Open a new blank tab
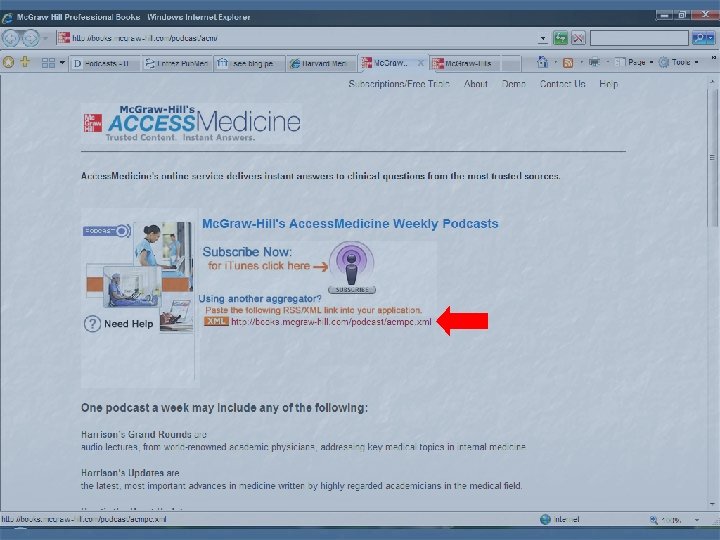The width and height of the screenshot is (720, 540). pyautogui.click(x=511, y=64)
